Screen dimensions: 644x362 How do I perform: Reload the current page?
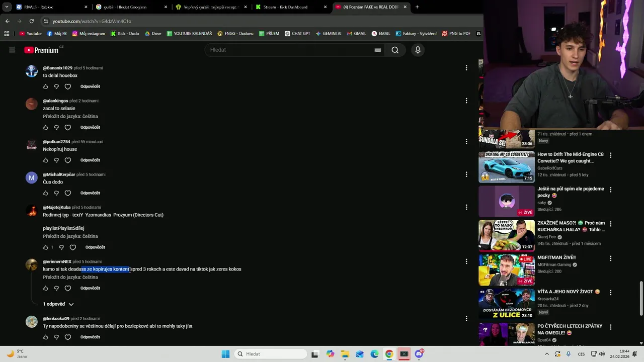pyautogui.click(x=31, y=21)
